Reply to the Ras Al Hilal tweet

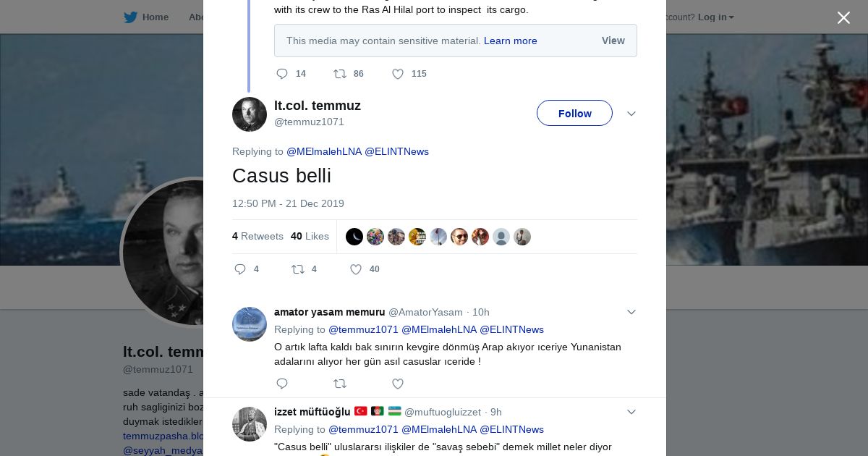[x=282, y=74]
